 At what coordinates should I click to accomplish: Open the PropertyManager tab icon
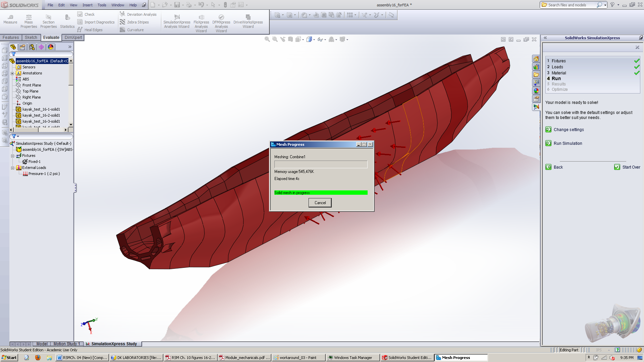pyautogui.click(x=22, y=47)
